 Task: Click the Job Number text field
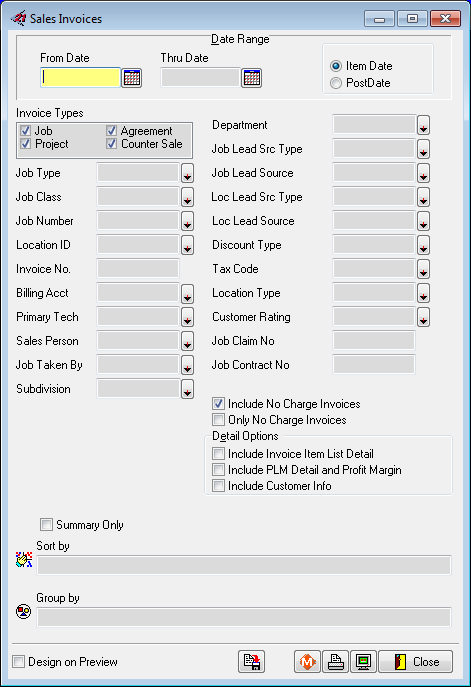138,220
